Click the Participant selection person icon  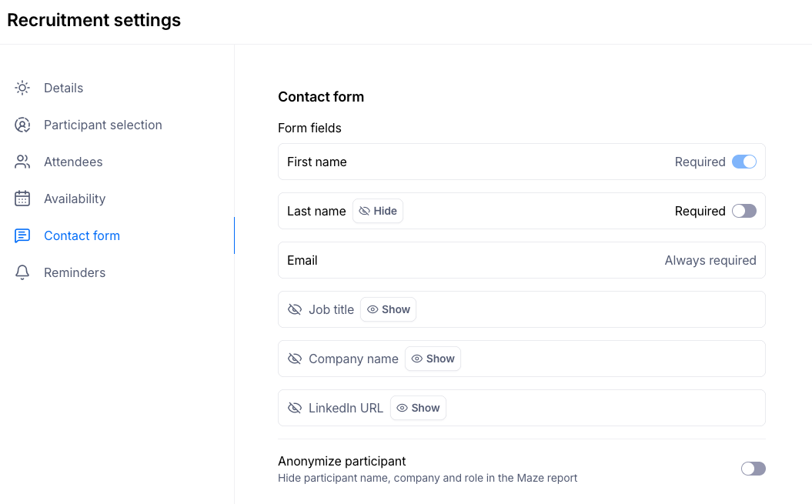click(22, 125)
